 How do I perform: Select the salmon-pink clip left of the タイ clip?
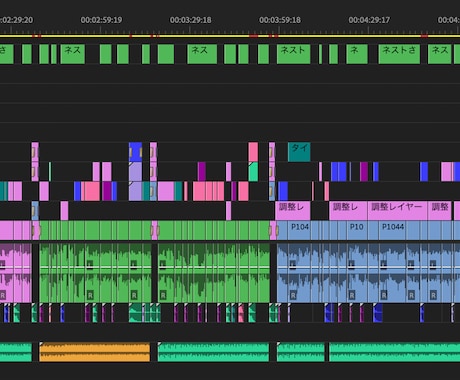click(x=253, y=152)
